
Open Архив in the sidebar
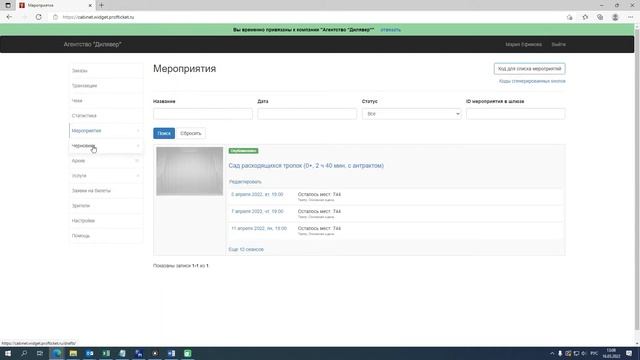point(106,161)
